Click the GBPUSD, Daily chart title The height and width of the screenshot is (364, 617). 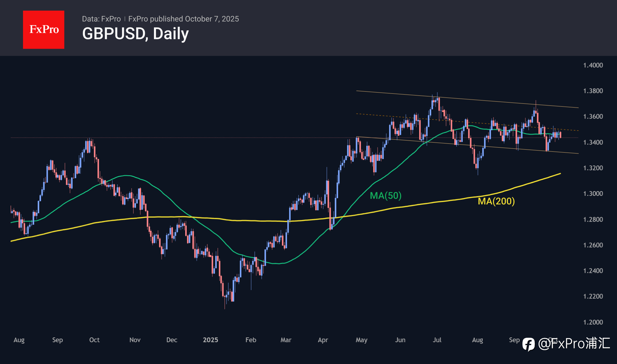[135, 34]
